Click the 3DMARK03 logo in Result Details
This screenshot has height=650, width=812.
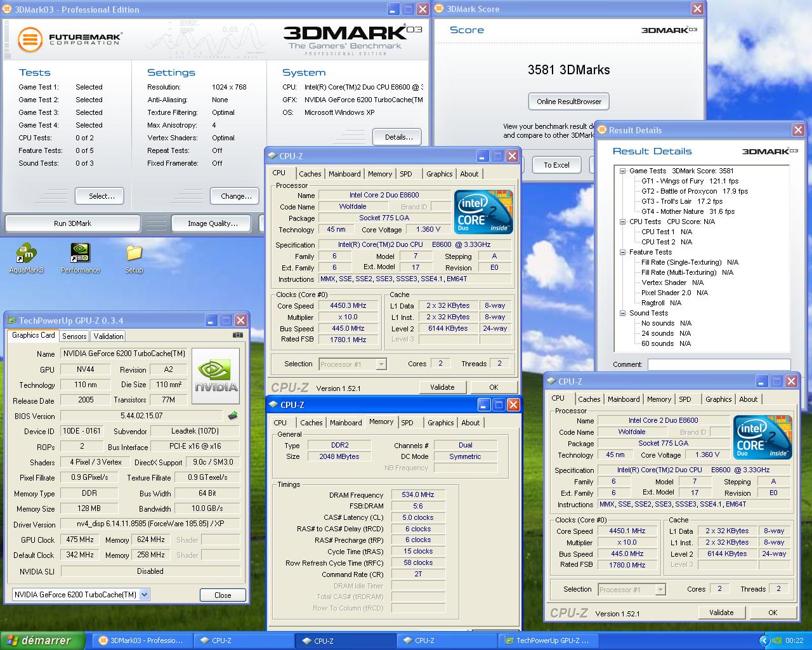pyautogui.click(x=770, y=151)
